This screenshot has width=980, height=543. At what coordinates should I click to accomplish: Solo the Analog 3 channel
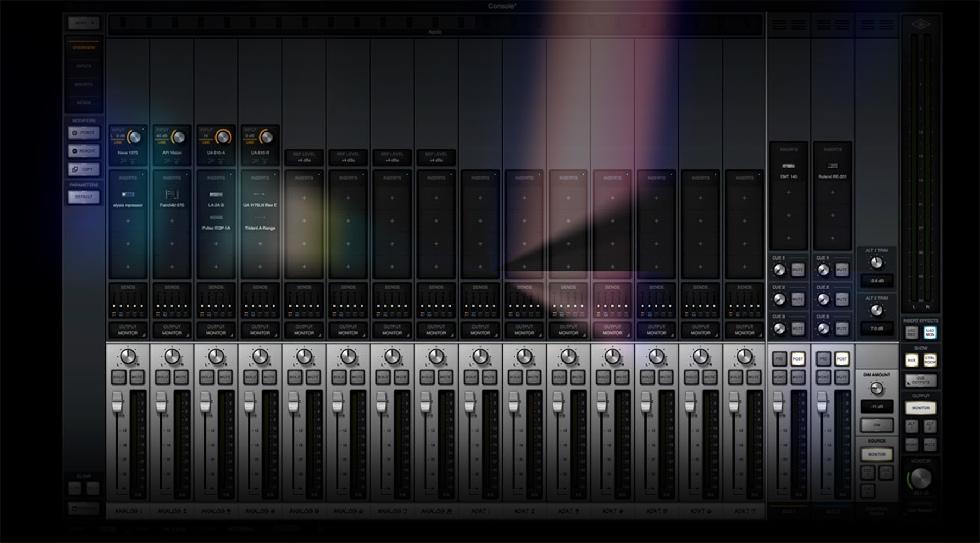[x=206, y=377]
